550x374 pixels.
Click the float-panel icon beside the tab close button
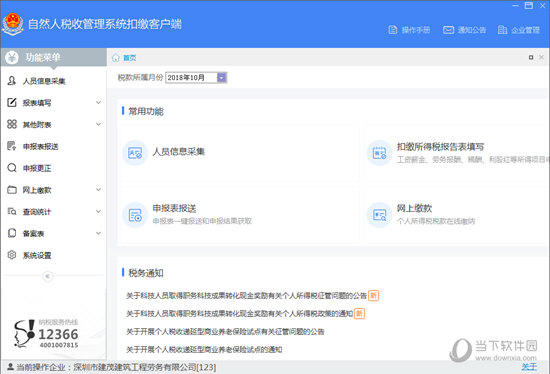click(531, 57)
